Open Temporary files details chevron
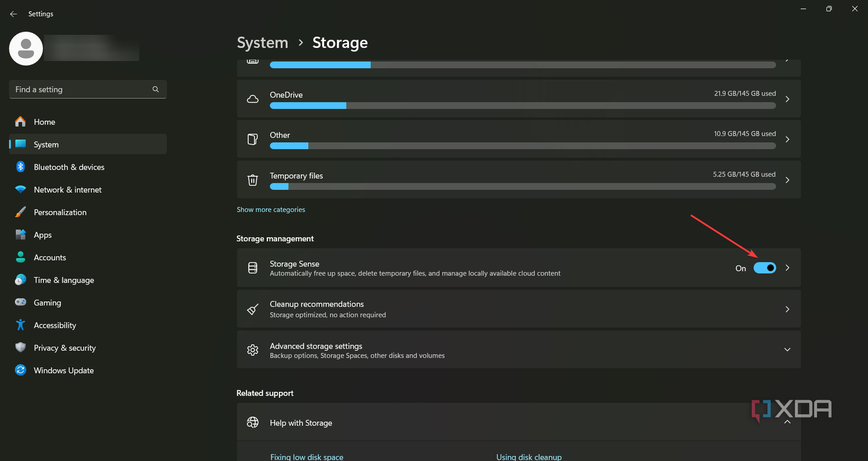The image size is (868, 461). pos(787,180)
